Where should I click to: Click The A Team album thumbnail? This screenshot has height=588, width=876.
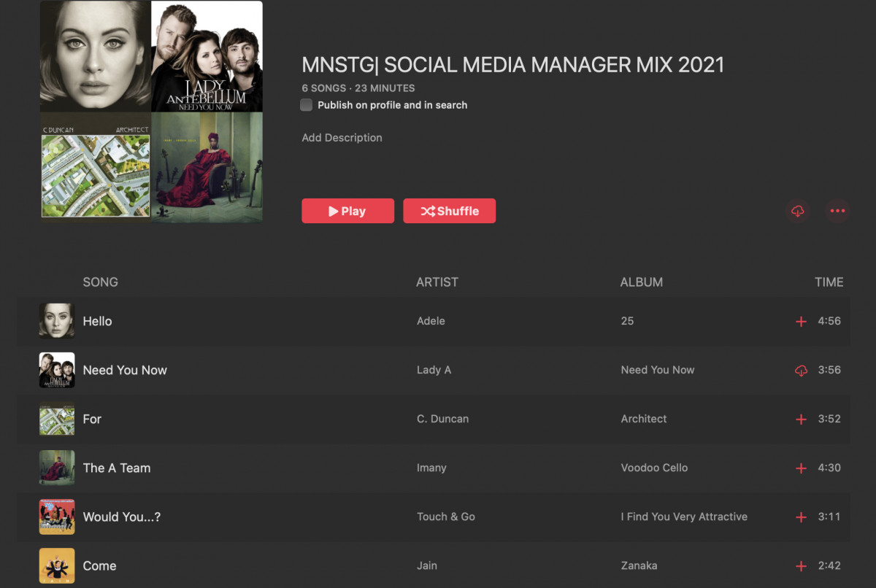click(57, 468)
